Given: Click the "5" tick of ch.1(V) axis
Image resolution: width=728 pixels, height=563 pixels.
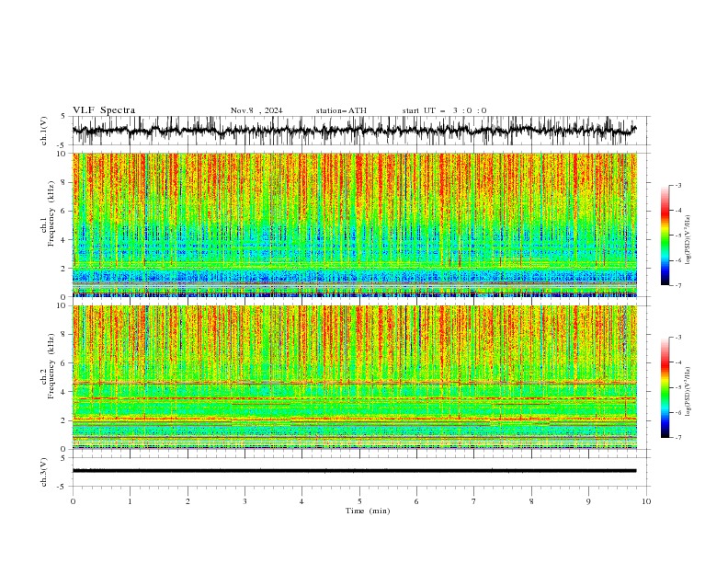Looking at the screenshot, I should coord(63,117).
